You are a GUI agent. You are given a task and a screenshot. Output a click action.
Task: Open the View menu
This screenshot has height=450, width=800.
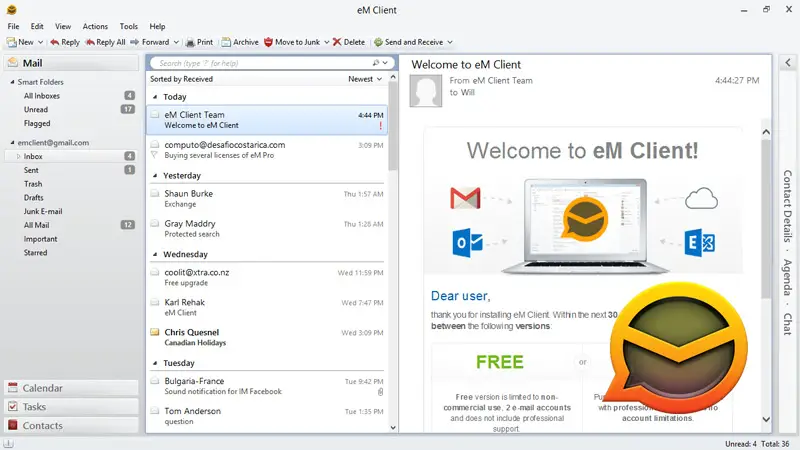click(63, 27)
